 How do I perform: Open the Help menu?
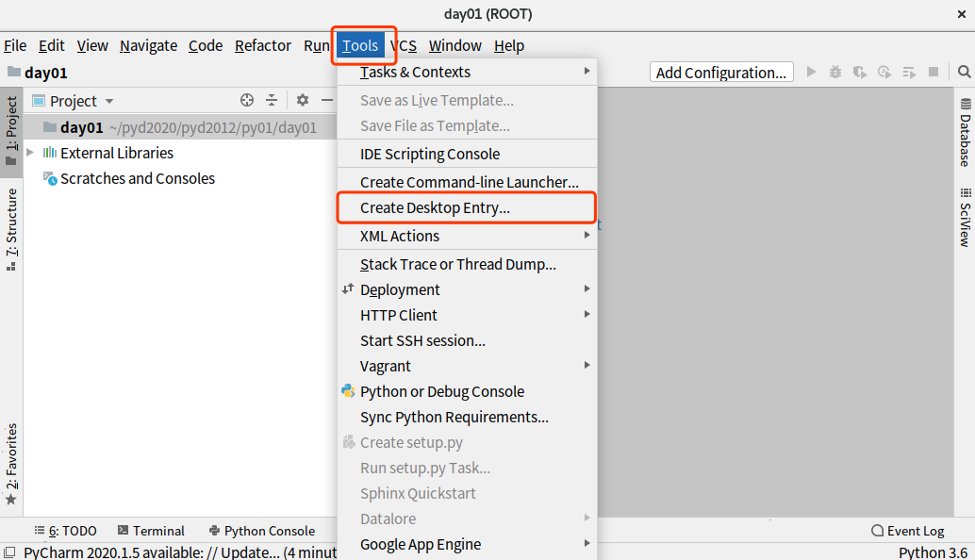pyautogui.click(x=509, y=45)
